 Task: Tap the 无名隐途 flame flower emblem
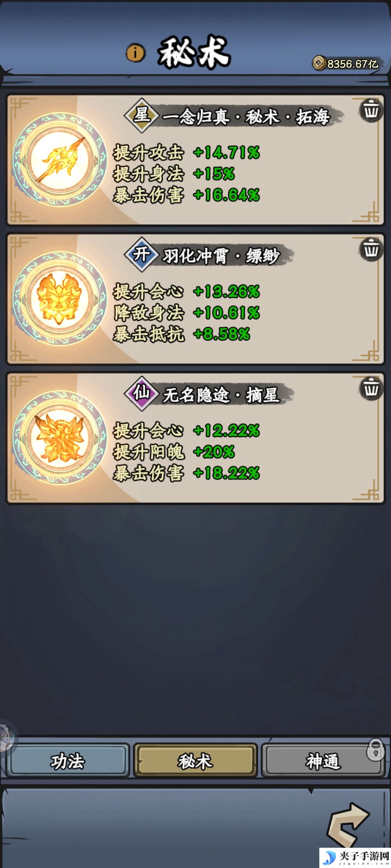(60, 438)
